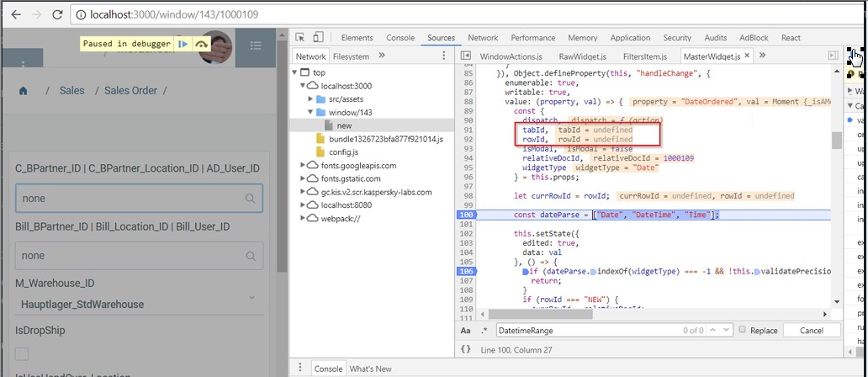
Task: Toggle the breakpoint on line 100
Action: tap(466, 215)
